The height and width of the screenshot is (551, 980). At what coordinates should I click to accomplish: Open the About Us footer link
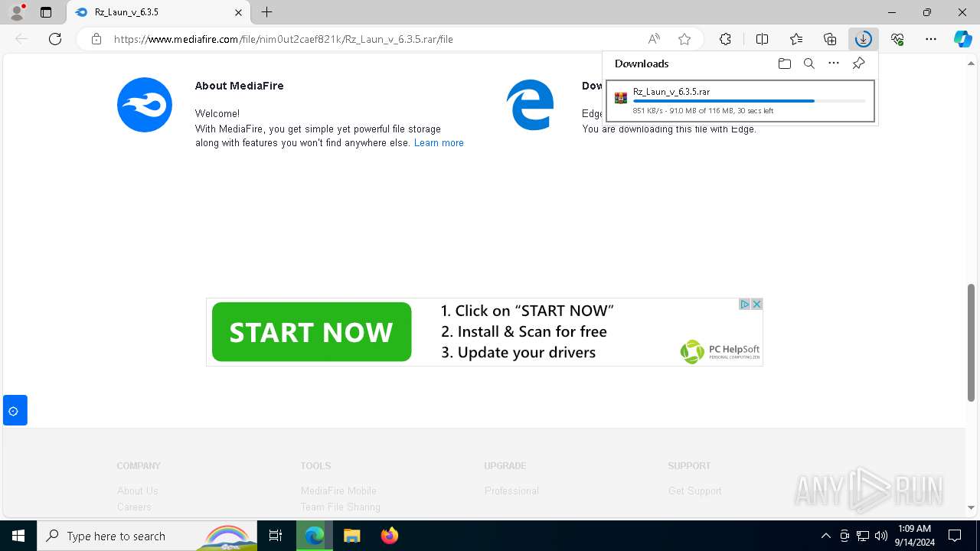pyautogui.click(x=138, y=491)
